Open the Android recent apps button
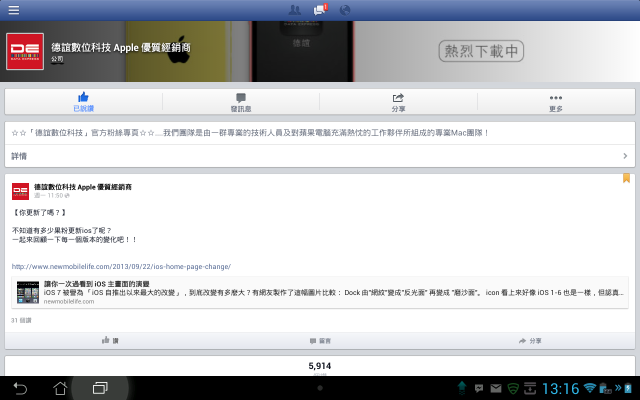Viewport: 640px width, 400px height. tap(100, 388)
